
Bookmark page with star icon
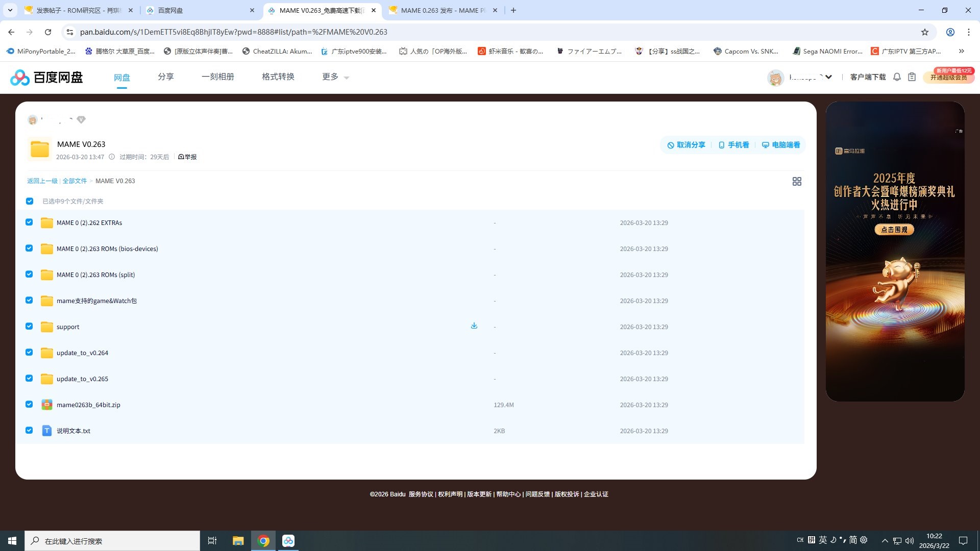point(924,32)
